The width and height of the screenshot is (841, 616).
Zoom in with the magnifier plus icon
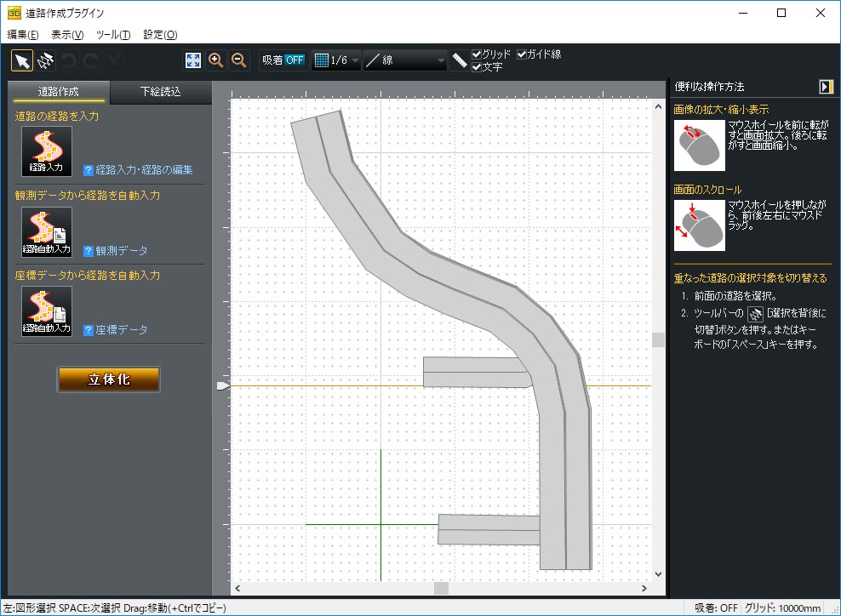pyautogui.click(x=216, y=60)
